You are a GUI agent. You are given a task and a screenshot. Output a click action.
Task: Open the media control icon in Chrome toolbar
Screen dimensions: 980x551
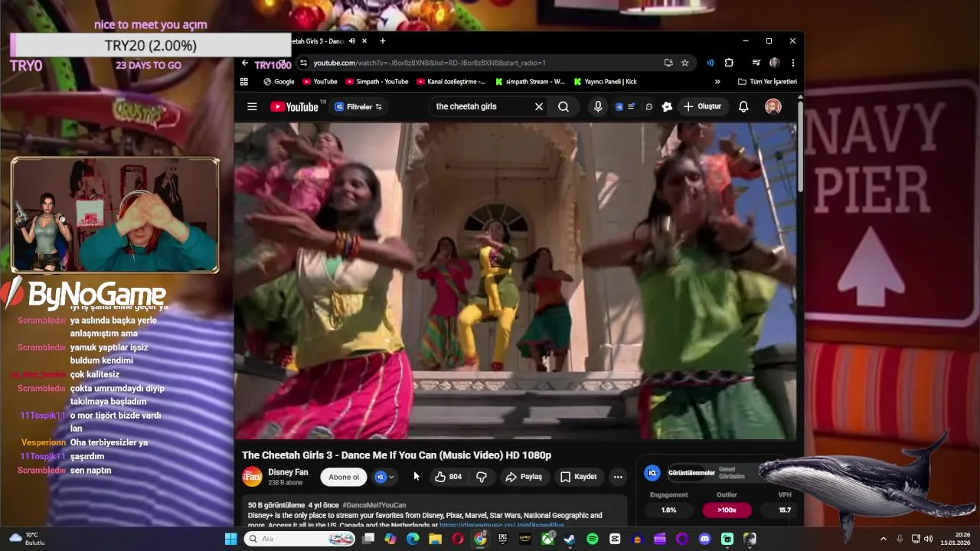point(756,63)
